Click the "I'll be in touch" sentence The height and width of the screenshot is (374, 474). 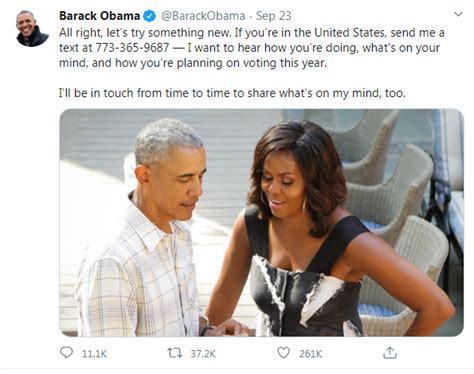click(232, 93)
